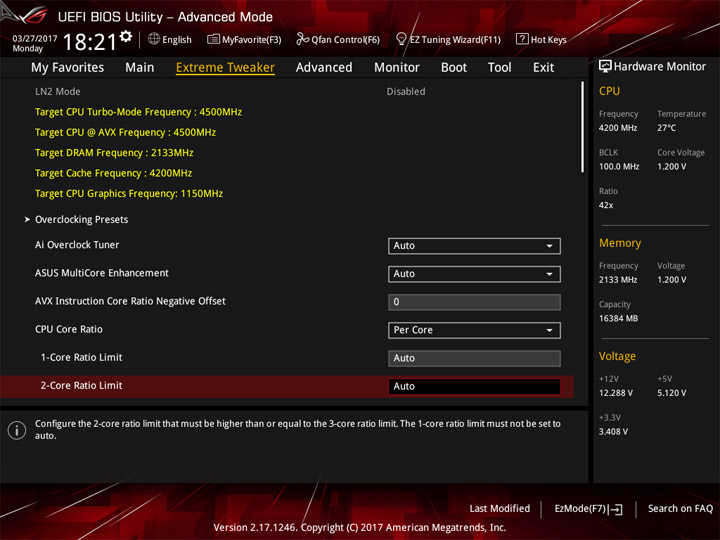Click the globe language icon
This screenshot has height=540, width=720.
154,39
